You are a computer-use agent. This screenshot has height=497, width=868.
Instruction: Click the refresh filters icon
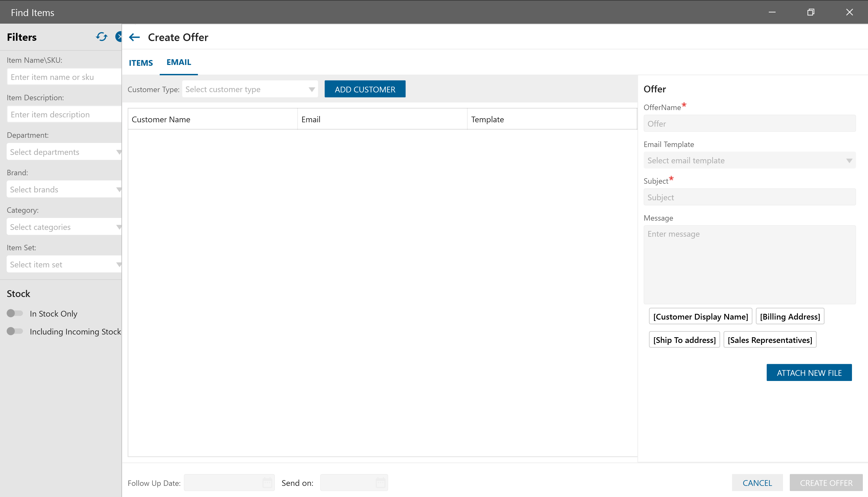click(x=101, y=37)
